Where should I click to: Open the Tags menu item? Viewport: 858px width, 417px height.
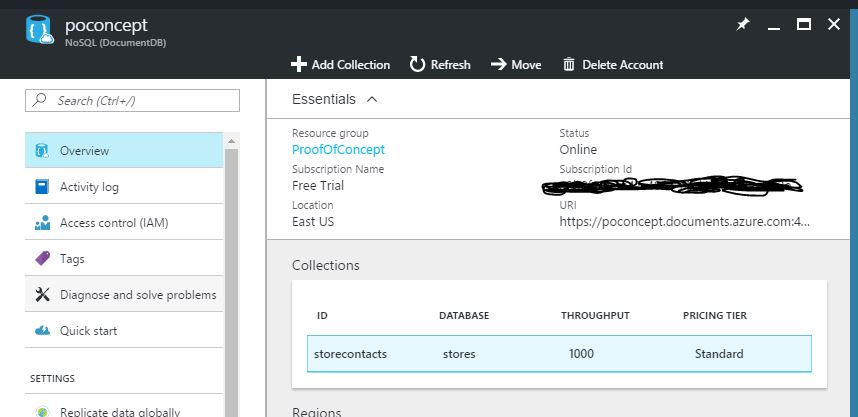tap(124, 258)
